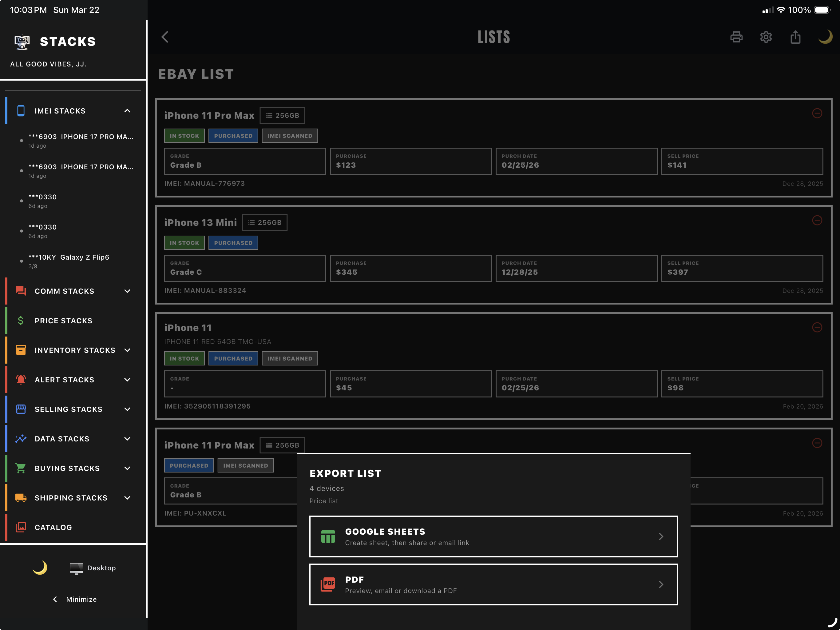This screenshot has height=630, width=840.
Task: Expand the Inventory Stacks section
Action: tap(127, 350)
